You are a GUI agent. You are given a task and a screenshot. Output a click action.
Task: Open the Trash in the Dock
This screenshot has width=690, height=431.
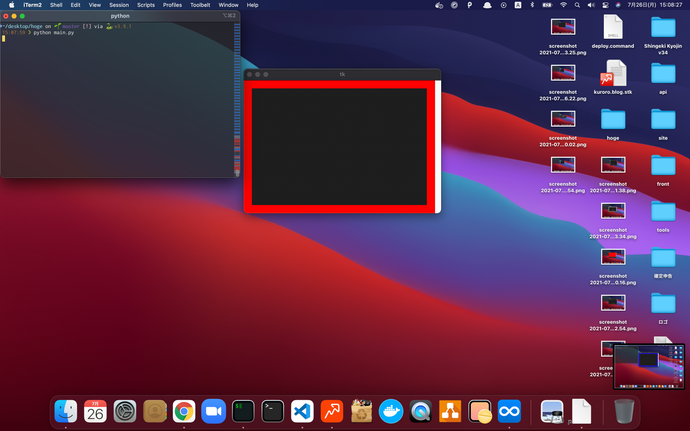point(624,411)
